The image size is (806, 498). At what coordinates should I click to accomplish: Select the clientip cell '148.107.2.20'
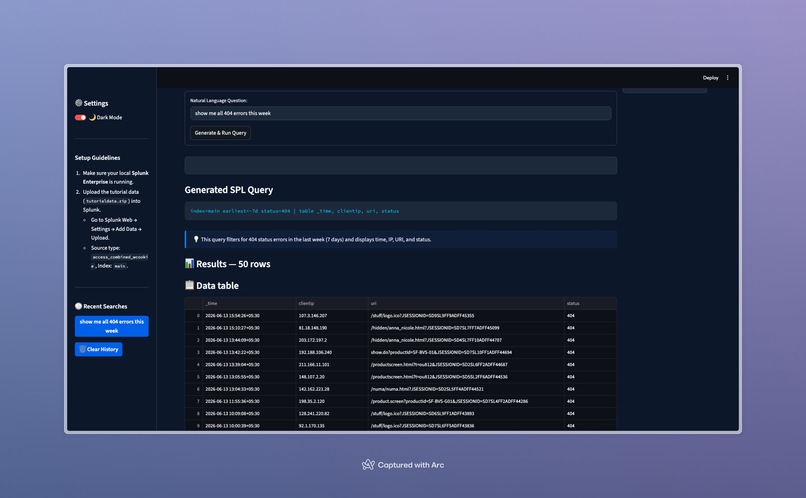(x=332, y=377)
